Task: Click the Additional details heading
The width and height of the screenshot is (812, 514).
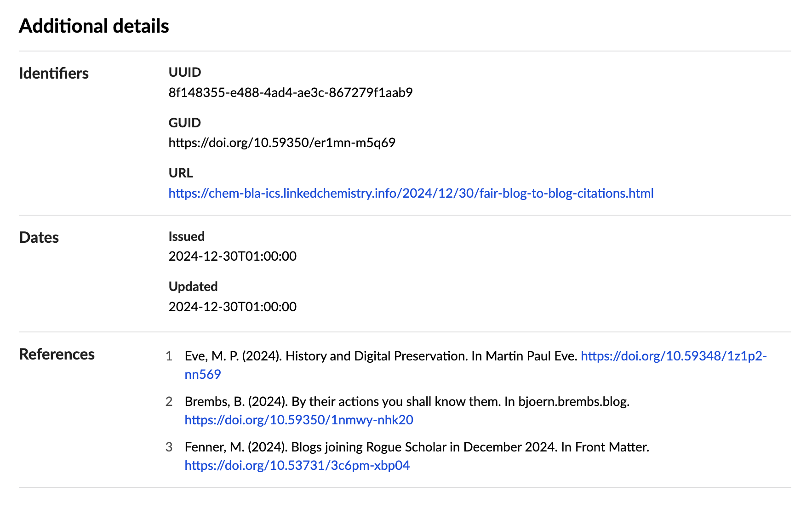Action: point(94,26)
